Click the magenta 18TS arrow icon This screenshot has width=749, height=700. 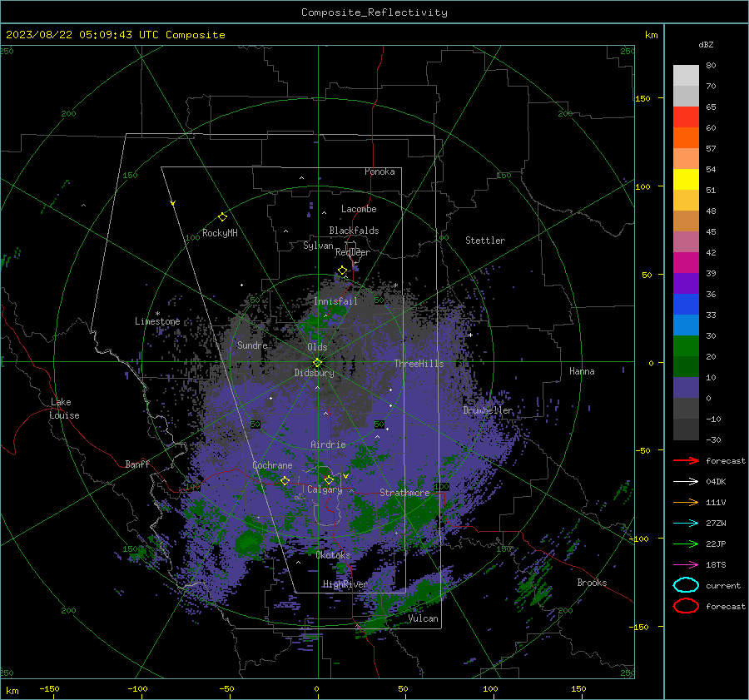686,565
